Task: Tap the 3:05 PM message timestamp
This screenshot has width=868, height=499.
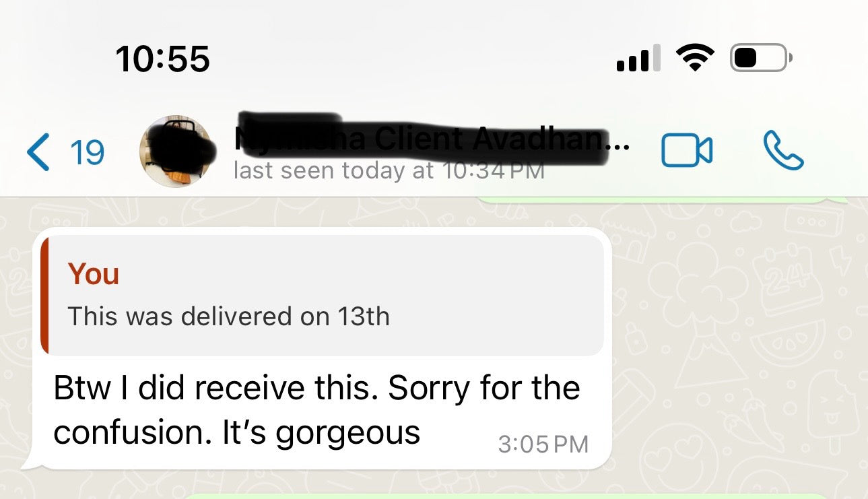Action: (543, 444)
